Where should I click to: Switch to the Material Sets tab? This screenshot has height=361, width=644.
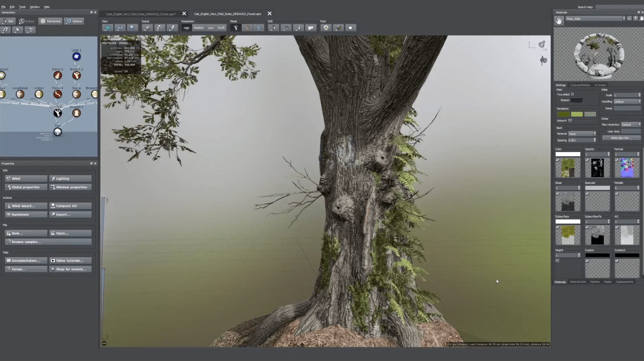pyautogui.click(x=578, y=282)
